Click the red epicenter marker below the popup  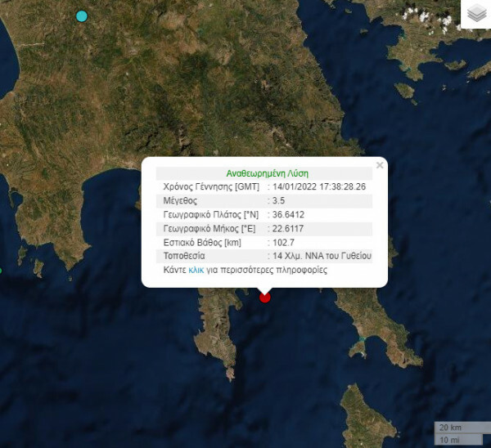point(264,298)
